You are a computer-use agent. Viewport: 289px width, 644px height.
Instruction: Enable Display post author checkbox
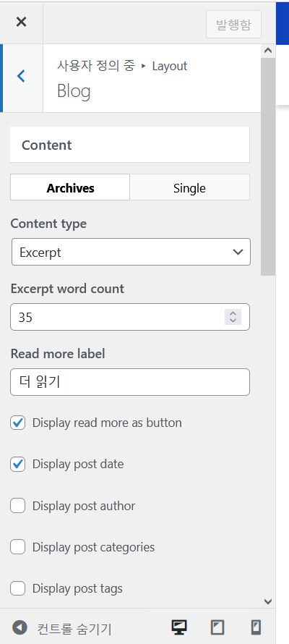[x=17, y=506]
